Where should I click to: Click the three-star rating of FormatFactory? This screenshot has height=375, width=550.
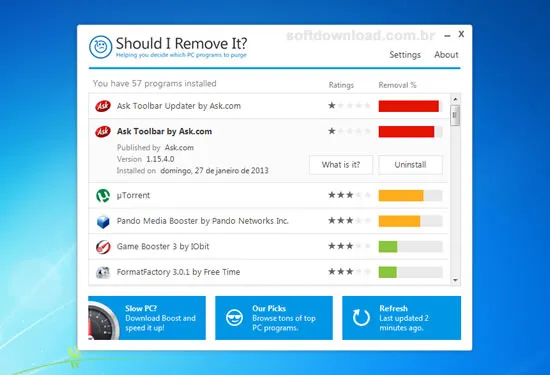pos(349,272)
